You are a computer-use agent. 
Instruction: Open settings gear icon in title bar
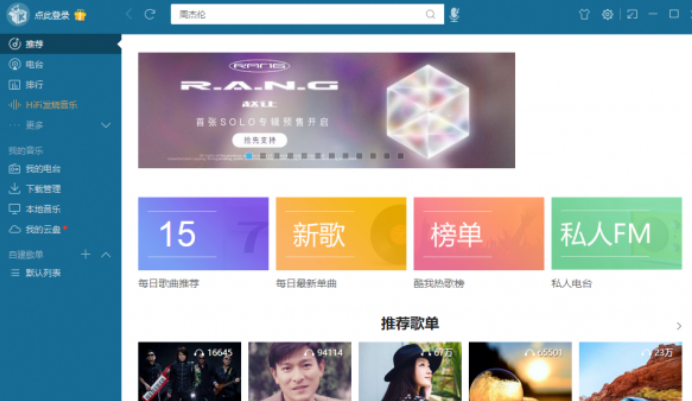(607, 14)
